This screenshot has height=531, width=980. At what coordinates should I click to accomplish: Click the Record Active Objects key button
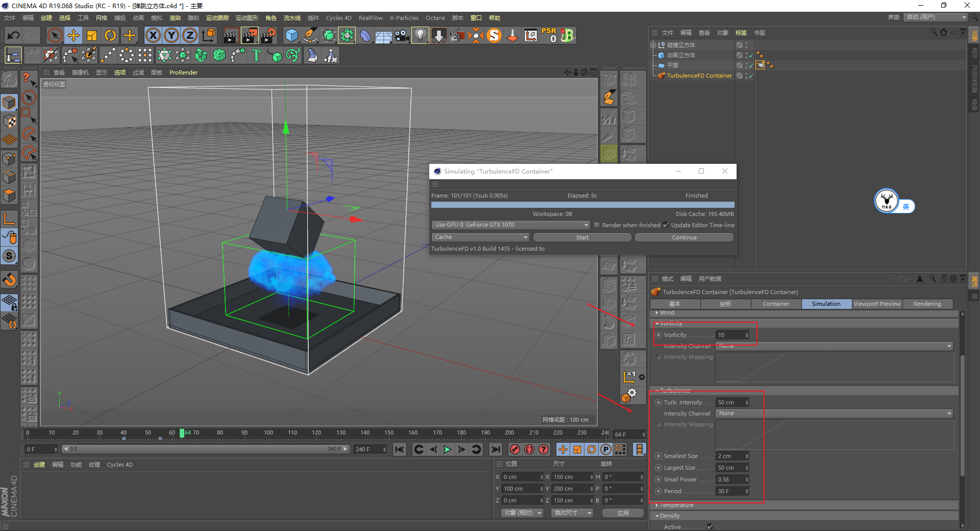click(x=515, y=449)
